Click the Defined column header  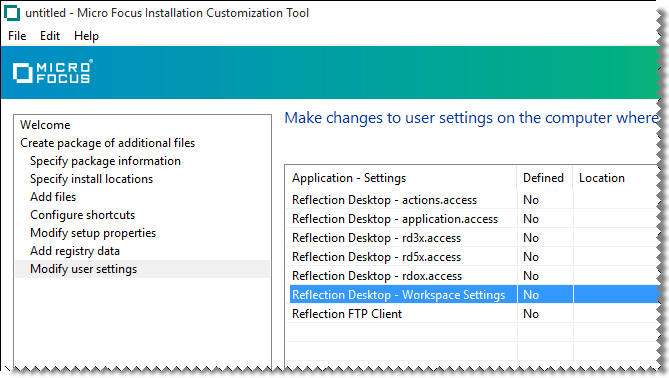(x=544, y=178)
